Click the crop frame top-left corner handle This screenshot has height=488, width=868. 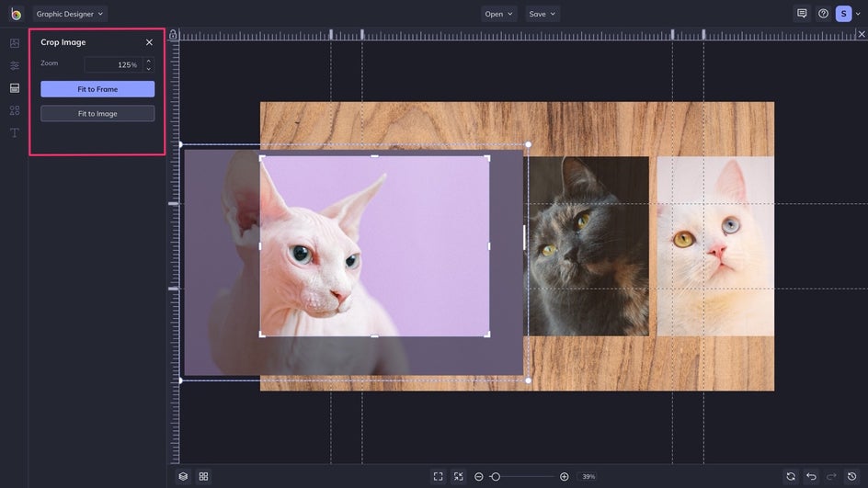pos(262,158)
